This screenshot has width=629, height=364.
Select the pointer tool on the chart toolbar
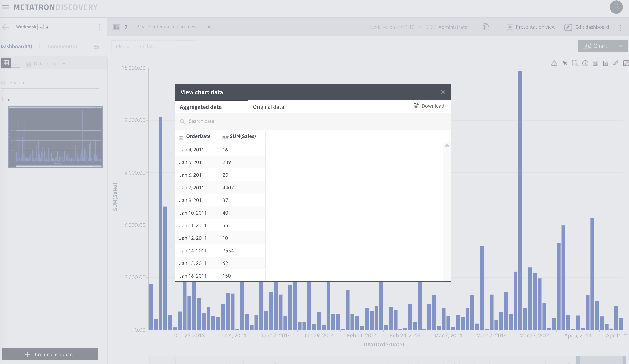565,63
